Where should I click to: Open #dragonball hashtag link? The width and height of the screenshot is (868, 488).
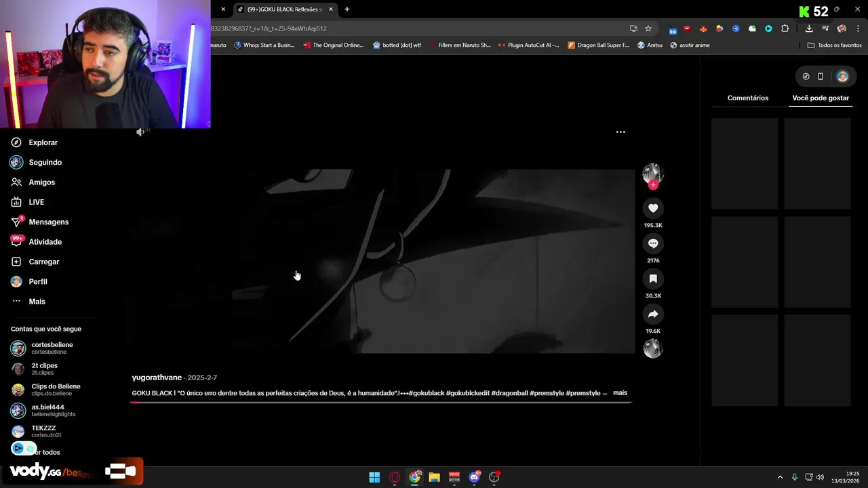tap(509, 393)
